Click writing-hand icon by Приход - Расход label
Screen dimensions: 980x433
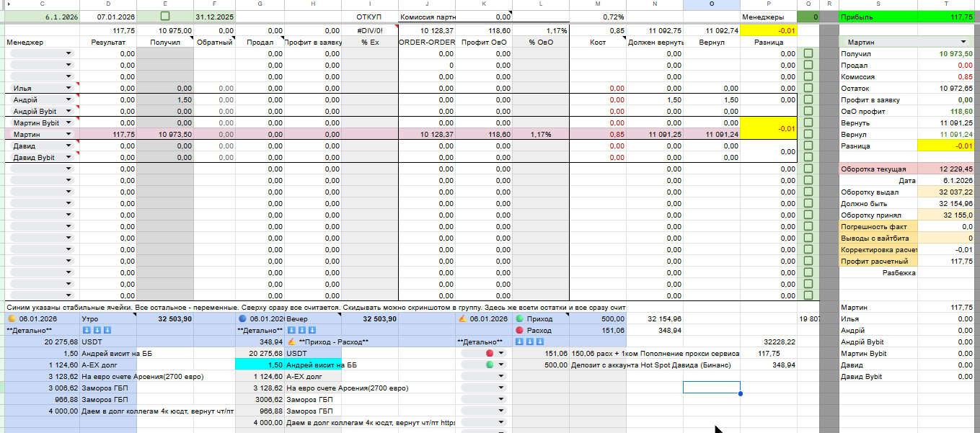291,342
